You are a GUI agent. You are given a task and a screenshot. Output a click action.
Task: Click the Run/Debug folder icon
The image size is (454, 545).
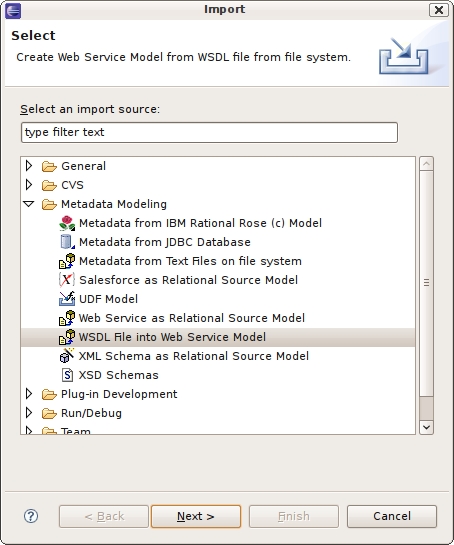[49, 413]
